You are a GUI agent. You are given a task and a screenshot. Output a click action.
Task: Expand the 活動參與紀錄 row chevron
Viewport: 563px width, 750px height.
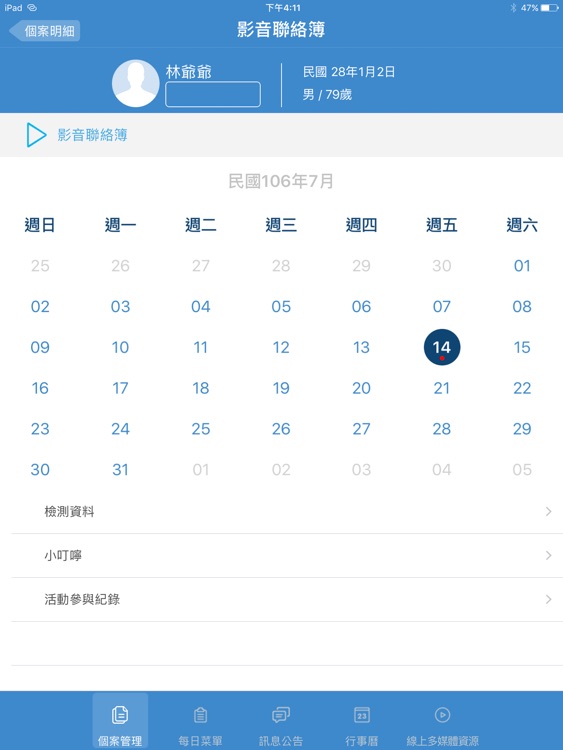(549, 599)
